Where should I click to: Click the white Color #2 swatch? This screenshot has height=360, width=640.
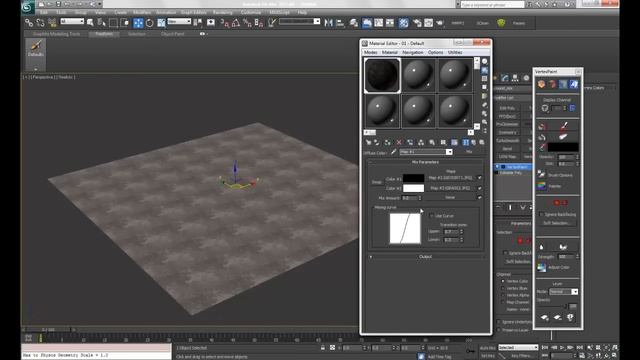pos(413,188)
